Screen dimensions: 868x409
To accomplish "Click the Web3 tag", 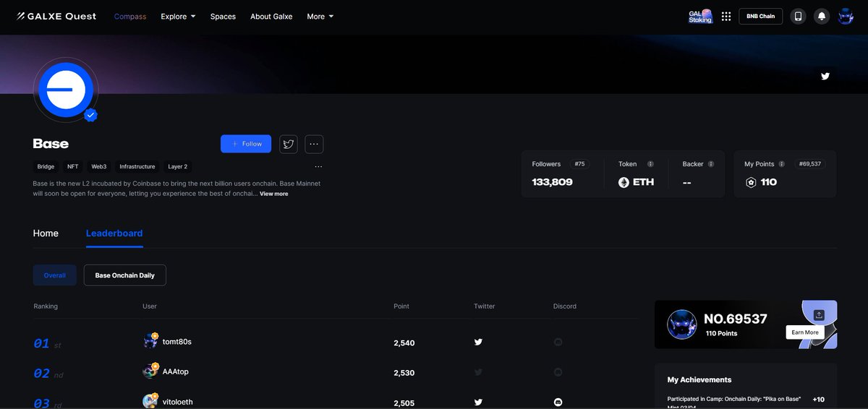I will tap(99, 166).
